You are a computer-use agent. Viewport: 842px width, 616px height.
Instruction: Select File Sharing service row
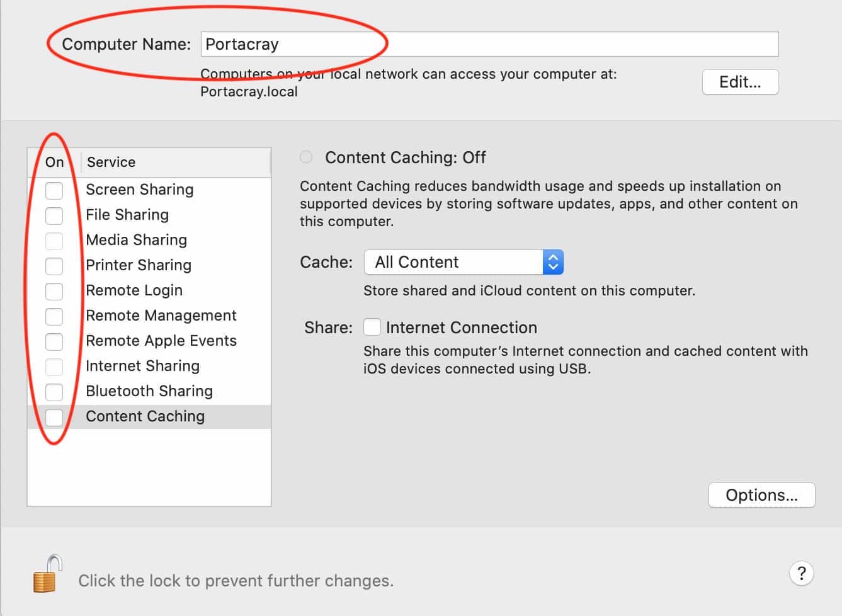[x=149, y=215]
